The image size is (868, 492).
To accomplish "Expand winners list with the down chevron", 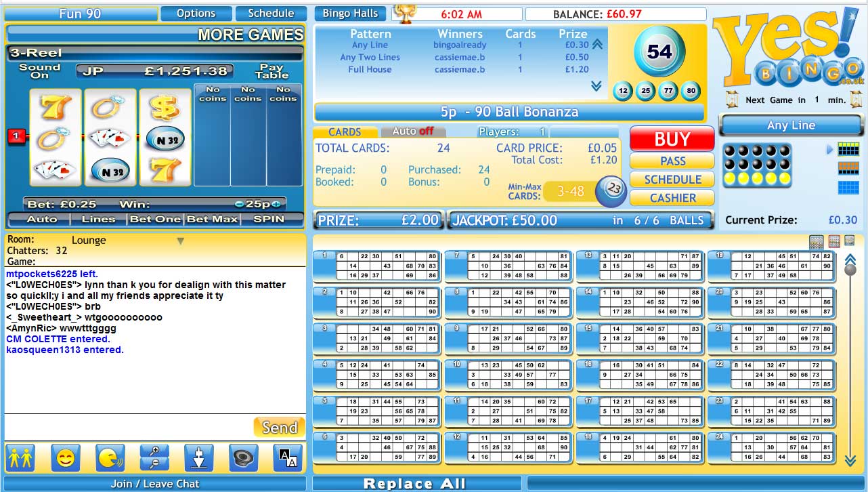I will pyautogui.click(x=596, y=87).
